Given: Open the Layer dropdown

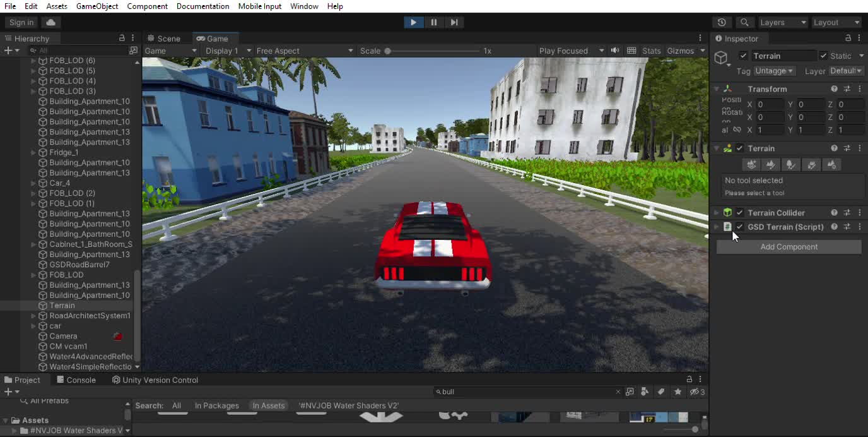Looking at the screenshot, I should pyautogui.click(x=845, y=71).
